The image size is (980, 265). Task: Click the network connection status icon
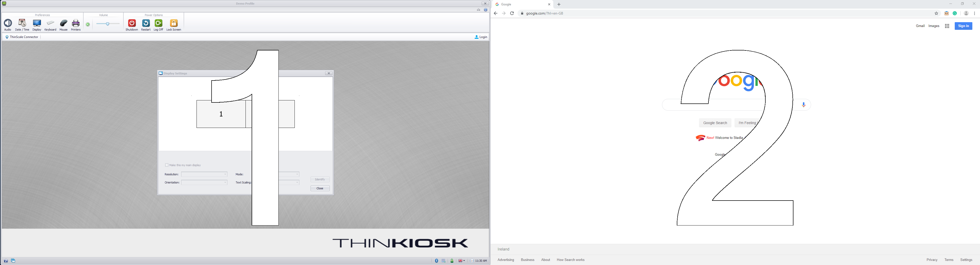[x=444, y=261]
